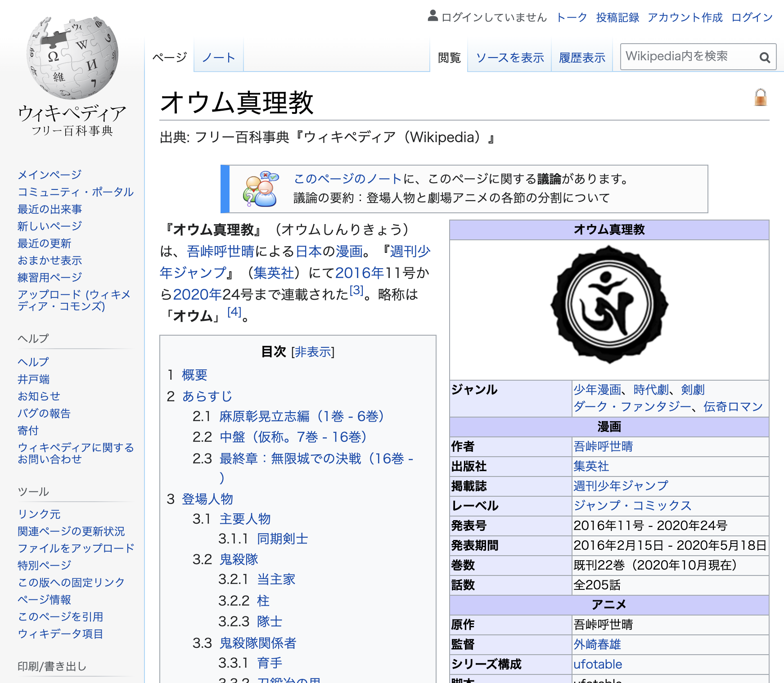This screenshot has width=784, height=683.
Task: Click the 寄付 donate link
Action: [28, 431]
